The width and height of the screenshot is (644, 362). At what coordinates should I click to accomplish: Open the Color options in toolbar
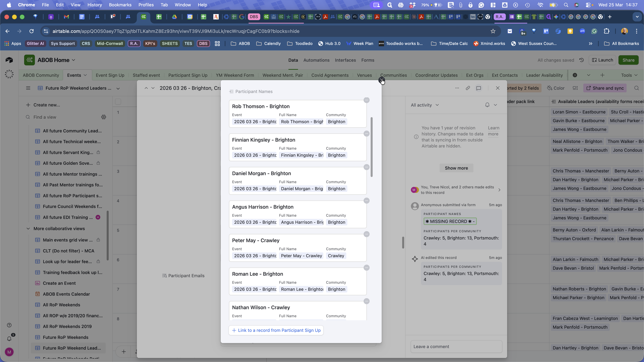555,88
